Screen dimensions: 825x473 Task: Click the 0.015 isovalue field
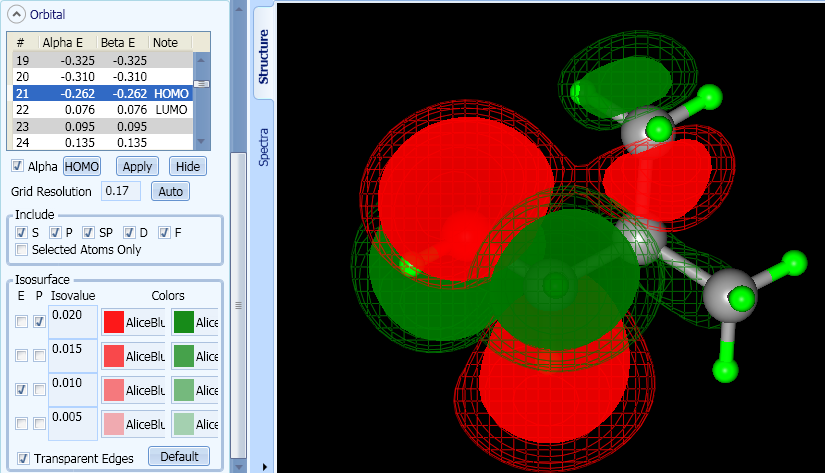click(x=73, y=356)
